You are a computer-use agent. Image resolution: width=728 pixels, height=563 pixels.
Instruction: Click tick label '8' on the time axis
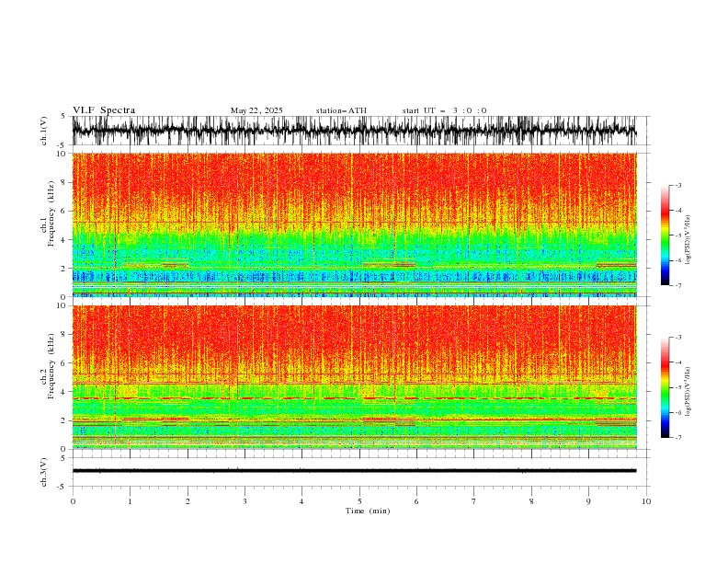[531, 501]
